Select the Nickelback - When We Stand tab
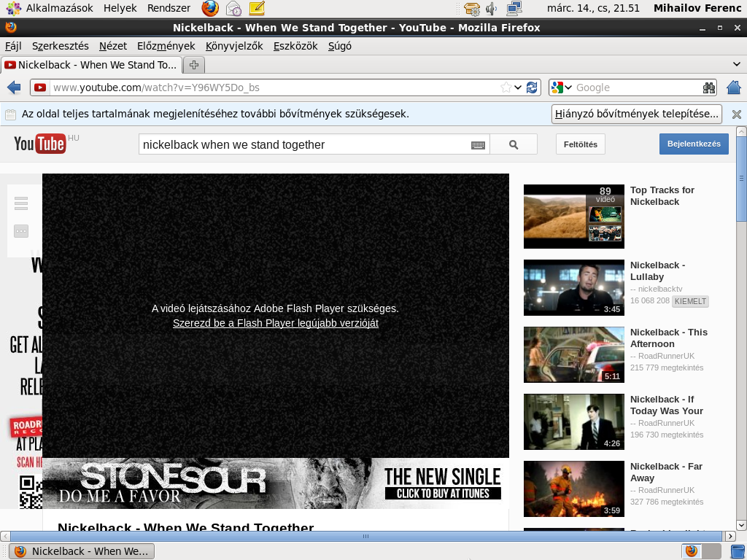Viewport: 747px width, 560px height. pyautogui.click(x=91, y=65)
